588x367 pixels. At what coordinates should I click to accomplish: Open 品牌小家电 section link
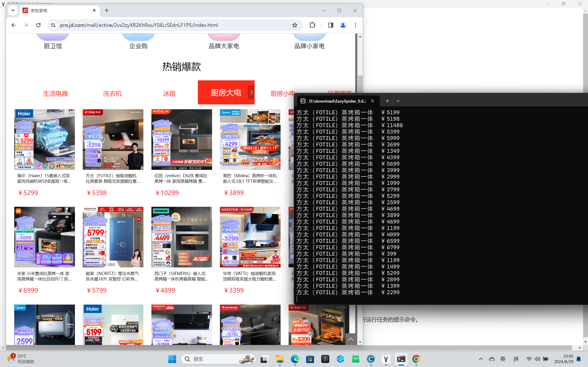coord(309,46)
